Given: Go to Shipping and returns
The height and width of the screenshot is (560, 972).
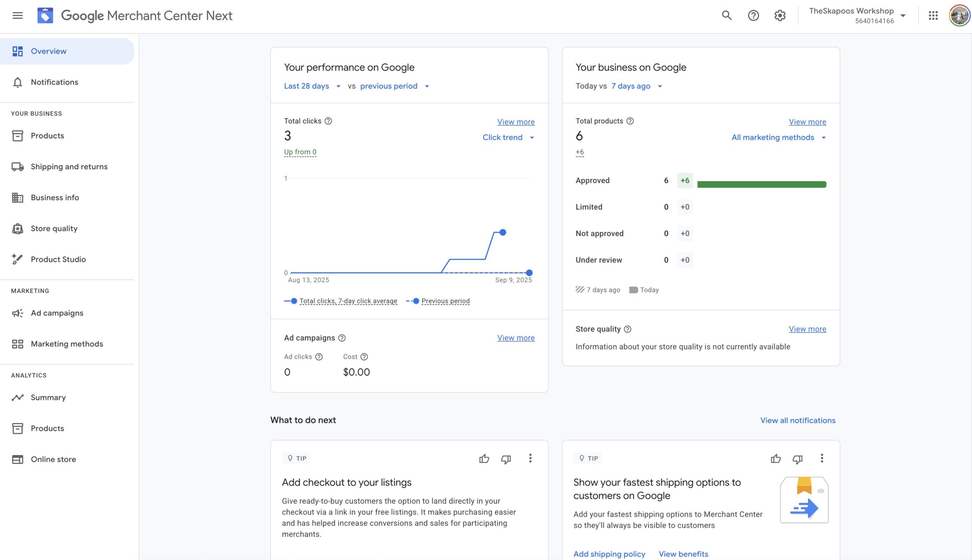Looking at the screenshot, I should [x=69, y=167].
